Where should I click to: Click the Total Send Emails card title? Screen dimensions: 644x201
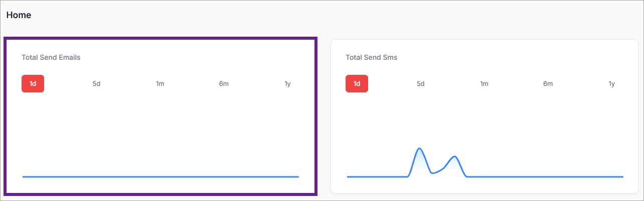click(51, 57)
